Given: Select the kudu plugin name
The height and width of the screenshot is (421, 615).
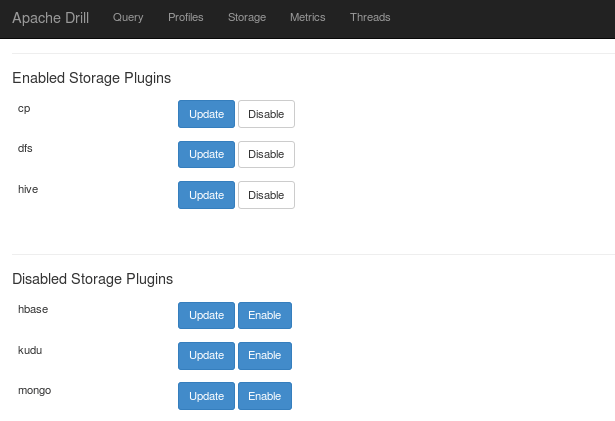Looking at the screenshot, I should (x=30, y=350).
